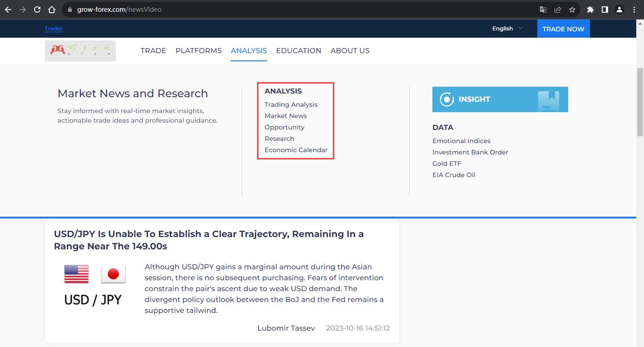Image resolution: width=644 pixels, height=347 pixels.
Task: Click the INSIGHT banner
Action: pos(500,99)
